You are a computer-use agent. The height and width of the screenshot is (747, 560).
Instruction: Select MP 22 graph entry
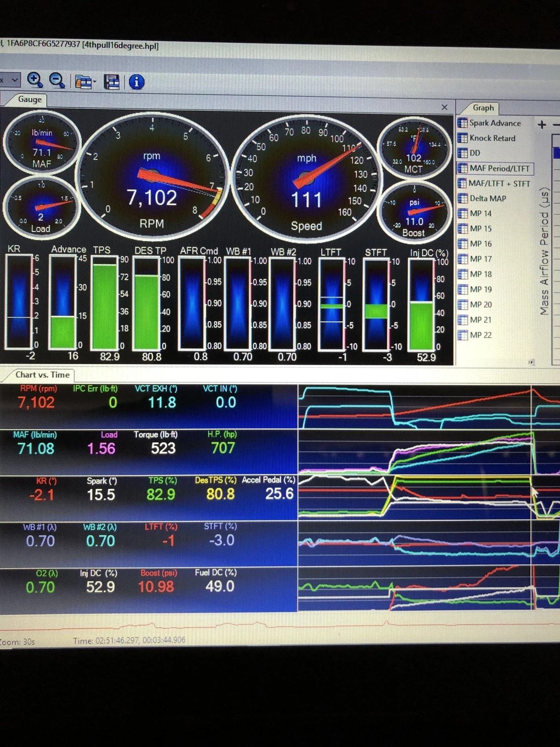[481, 335]
